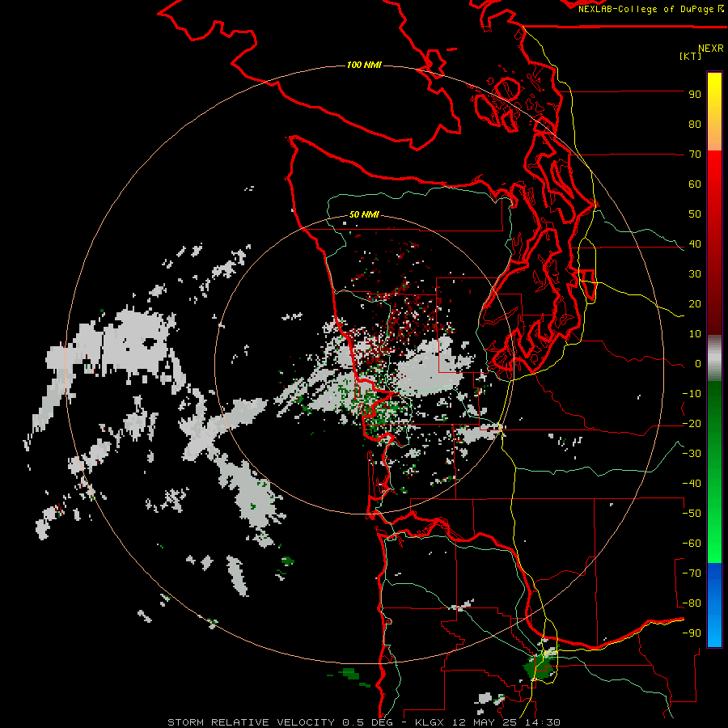Click the -70 value on the velocity scale
The image size is (728, 728).
tap(692, 574)
